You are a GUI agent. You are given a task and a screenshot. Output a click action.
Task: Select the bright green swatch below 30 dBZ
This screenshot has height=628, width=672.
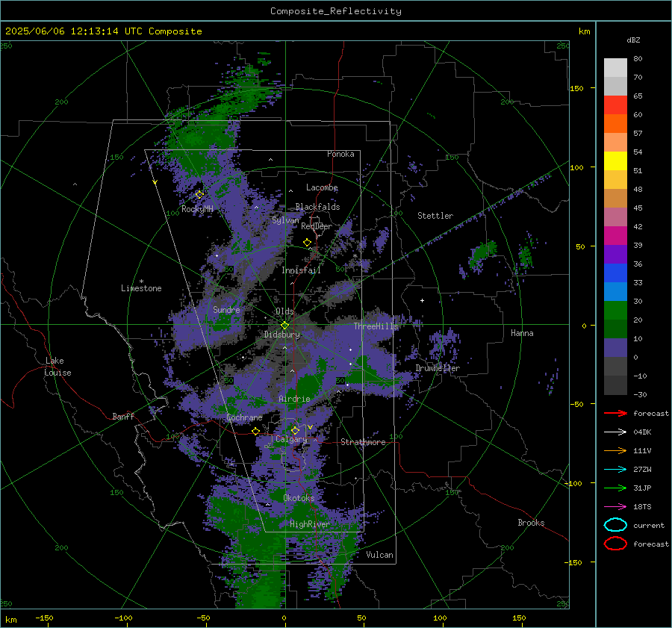(x=615, y=310)
